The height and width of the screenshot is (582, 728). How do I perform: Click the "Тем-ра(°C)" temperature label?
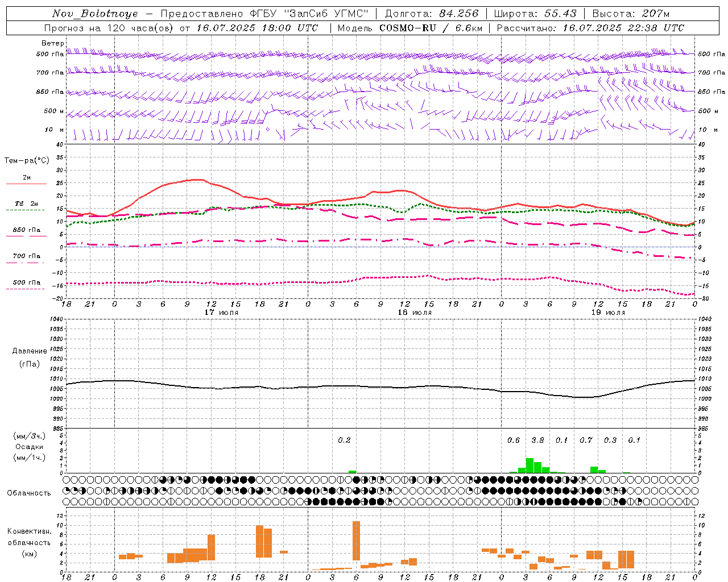tap(27, 161)
